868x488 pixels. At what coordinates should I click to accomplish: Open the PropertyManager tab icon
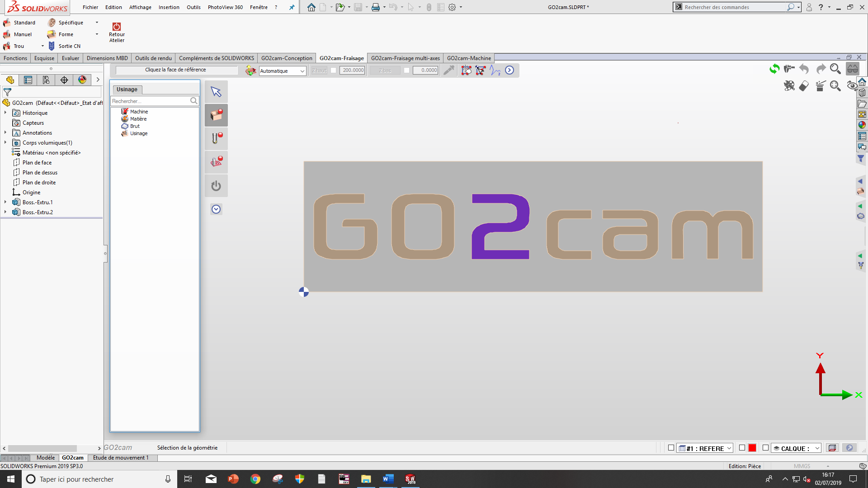(x=28, y=80)
